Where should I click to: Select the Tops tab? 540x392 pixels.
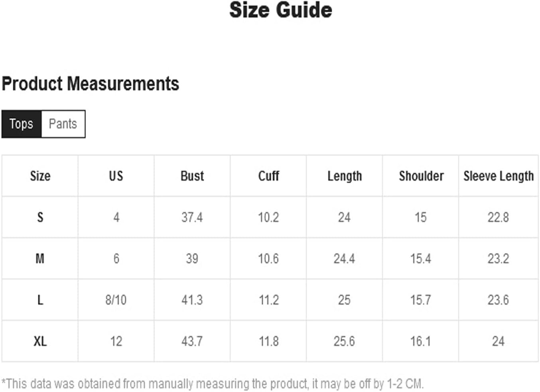[x=22, y=124]
